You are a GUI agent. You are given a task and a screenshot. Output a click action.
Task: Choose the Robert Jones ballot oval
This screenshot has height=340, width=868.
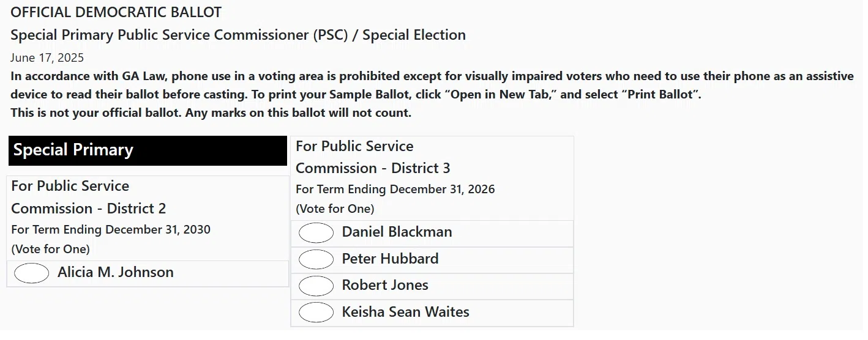(316, 286)
